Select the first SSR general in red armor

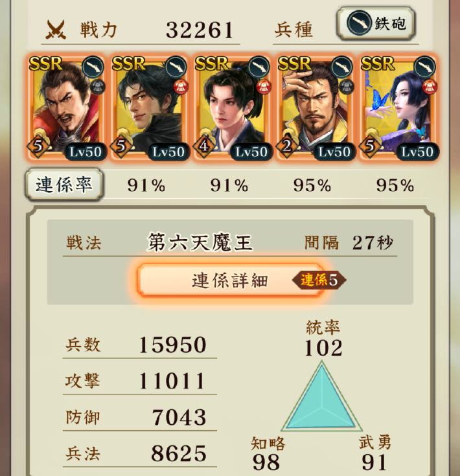(x=67, y=108)
